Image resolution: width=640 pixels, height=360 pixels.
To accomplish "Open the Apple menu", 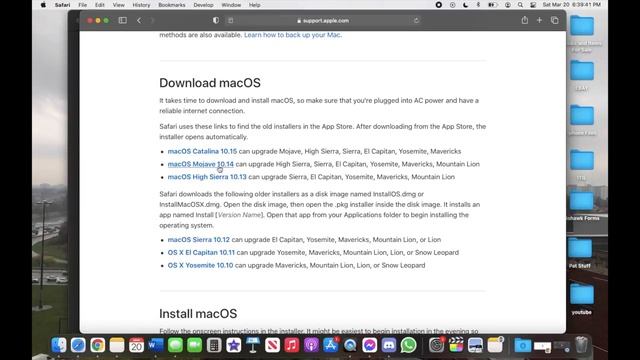I will tap(43, 5).
